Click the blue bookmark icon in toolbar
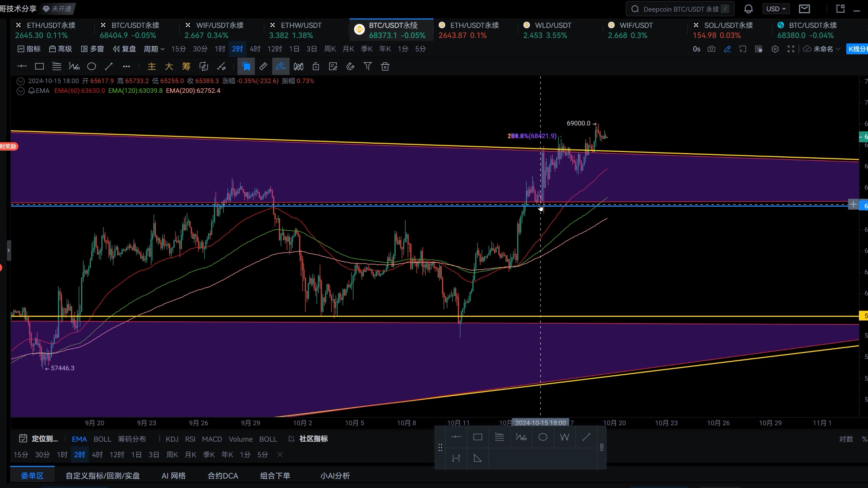Viewport: 868px width, 488px height. coord(246,66)
